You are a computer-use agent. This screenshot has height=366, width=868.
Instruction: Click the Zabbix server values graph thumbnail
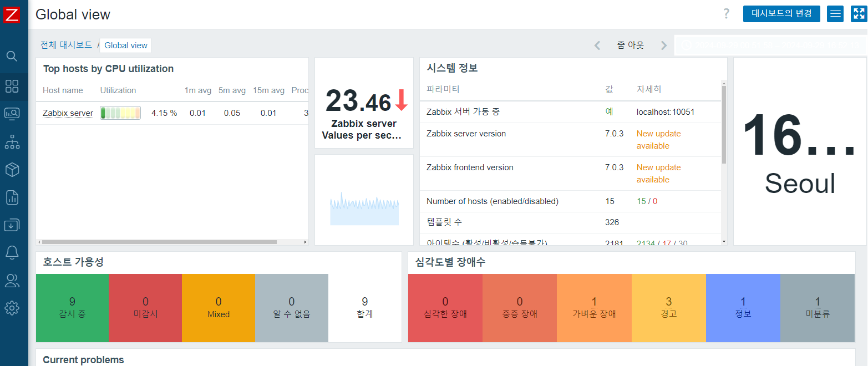pyautogui.click(x=364, y=209)
